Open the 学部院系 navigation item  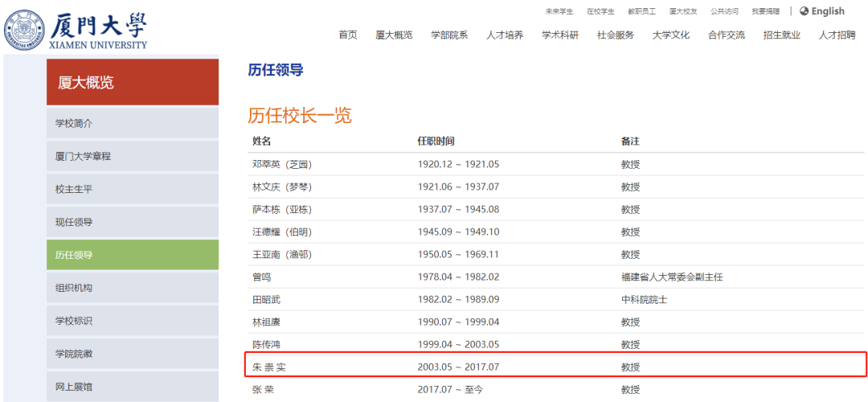pos(449,35)
